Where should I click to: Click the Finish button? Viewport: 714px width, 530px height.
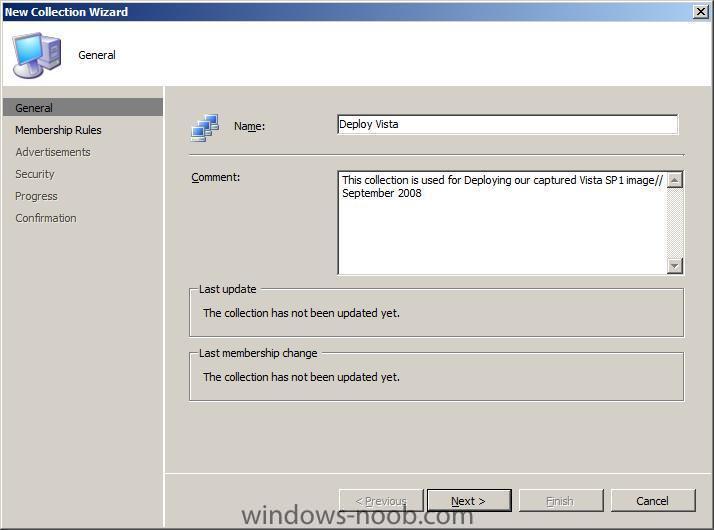pyautogui.click(x=561, y=501)
